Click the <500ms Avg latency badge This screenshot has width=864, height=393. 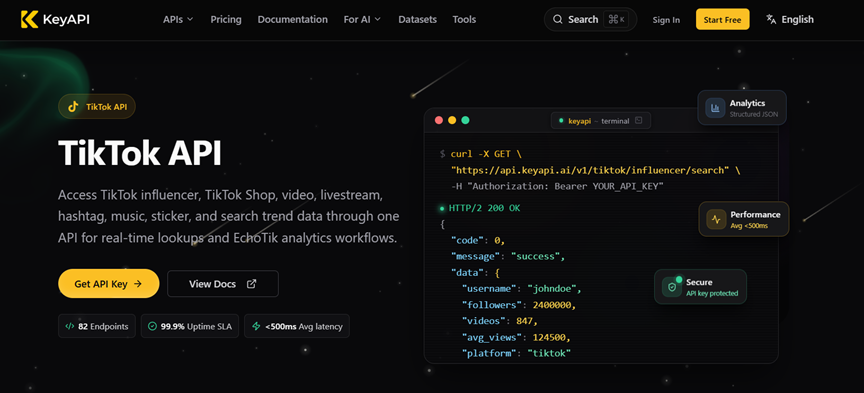pyautogui.click(x=297, y=326)
